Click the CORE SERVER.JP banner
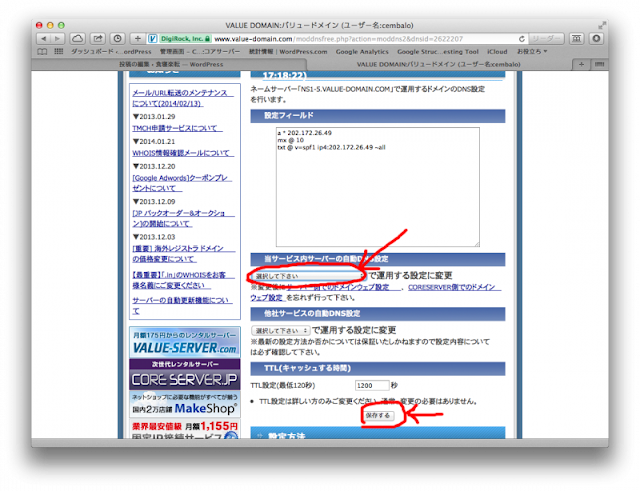This screenshot has width=640, height=491. (184, 375)
